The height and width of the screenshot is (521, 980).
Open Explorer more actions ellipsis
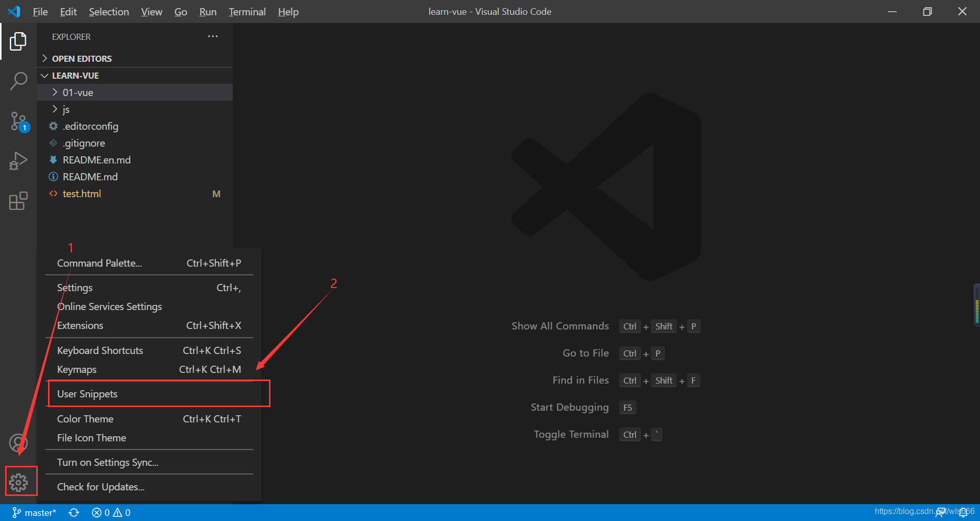pyautogui.click(x=213, y=36)
